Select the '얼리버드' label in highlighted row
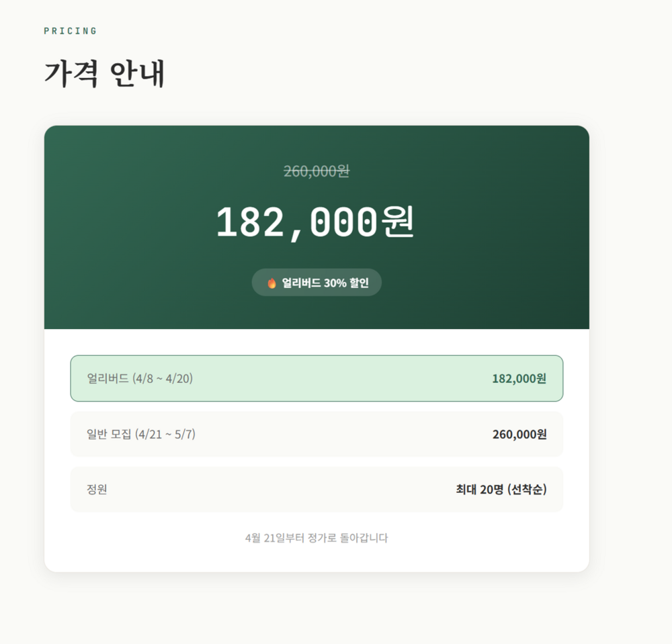Screen dimensions: 672x644 click(108, 379)
